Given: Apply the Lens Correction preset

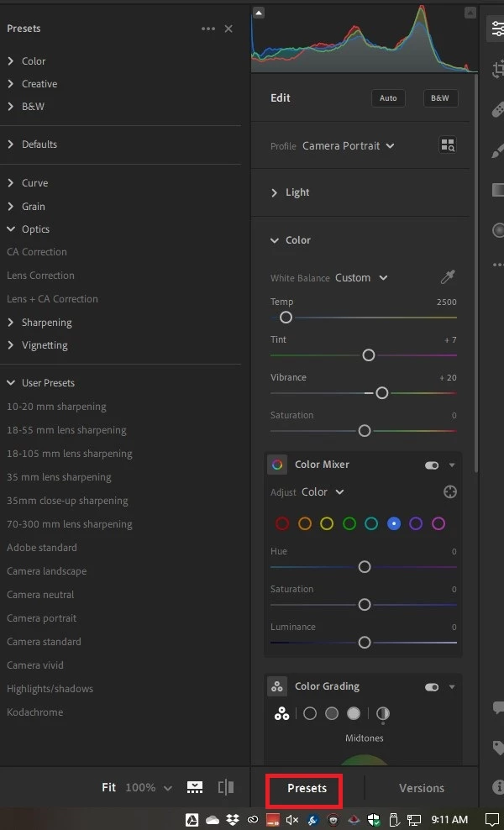Looking at the screenshot, I should (x=41, y=276).
